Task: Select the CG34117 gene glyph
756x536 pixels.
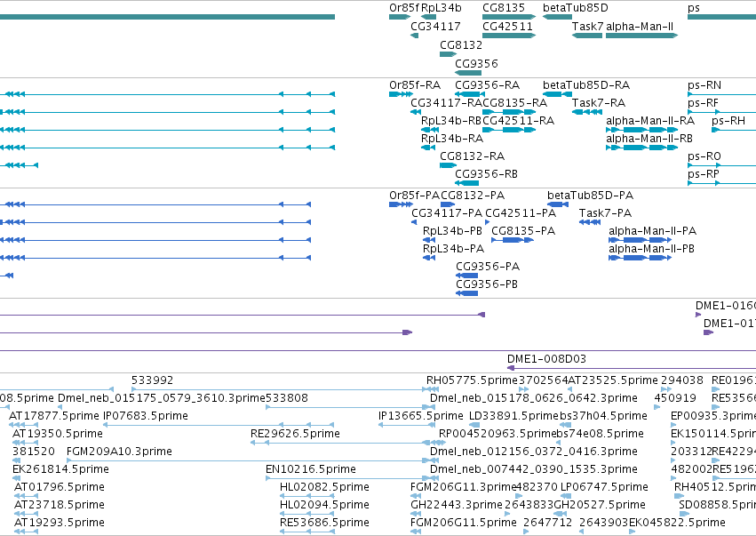Action: (414, 36)
